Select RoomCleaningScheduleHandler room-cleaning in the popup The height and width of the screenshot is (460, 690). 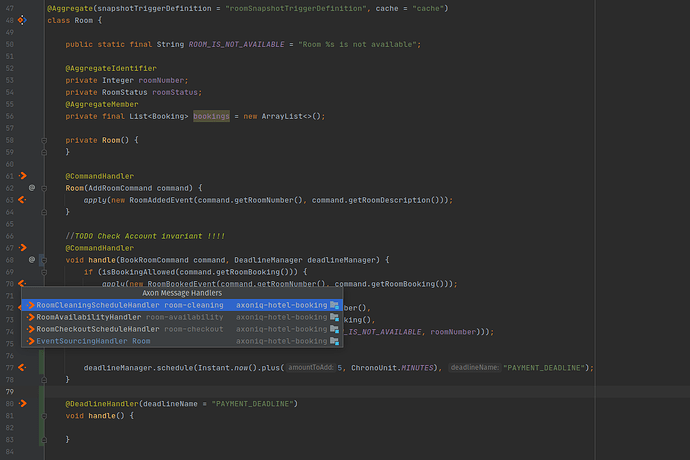click(182, 305)
